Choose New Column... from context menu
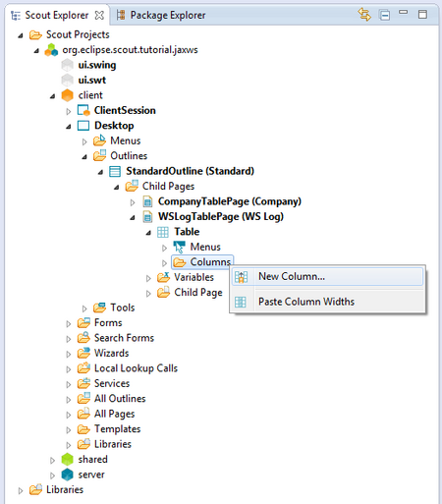Screen dimensions: 442x504 click(327, 276)
